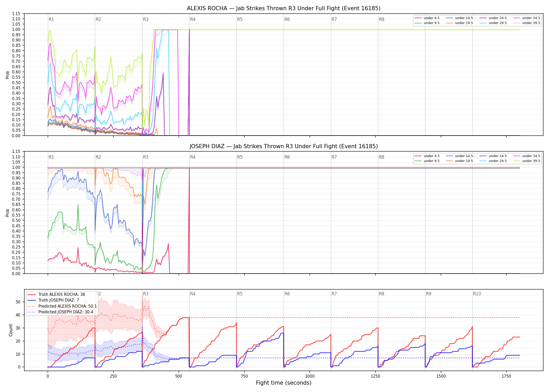
Task: Click 'under 14.5' legend entry in middle chart
Action: tap(460, 156)
